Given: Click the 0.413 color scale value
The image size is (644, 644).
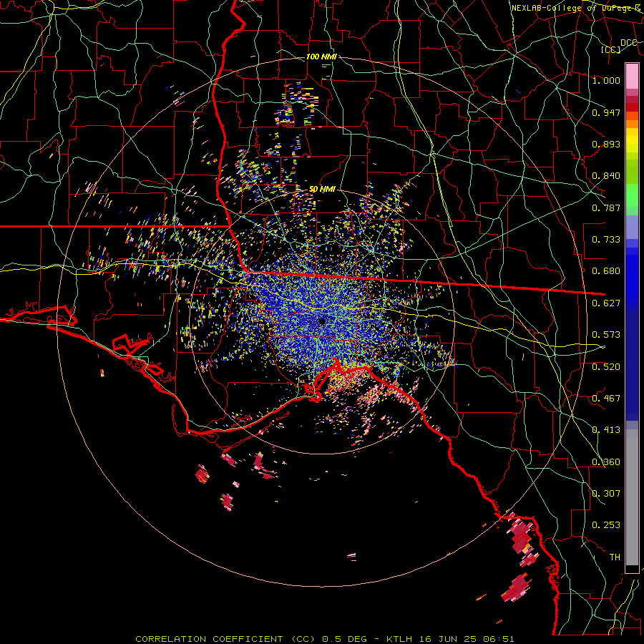Looking at the screenshot, I should click(606, 430).
